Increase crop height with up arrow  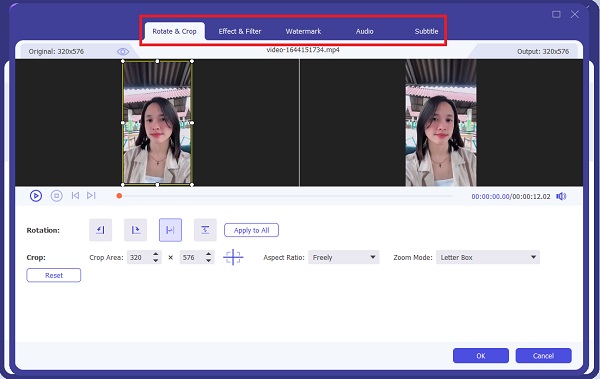tap(208, 254)
